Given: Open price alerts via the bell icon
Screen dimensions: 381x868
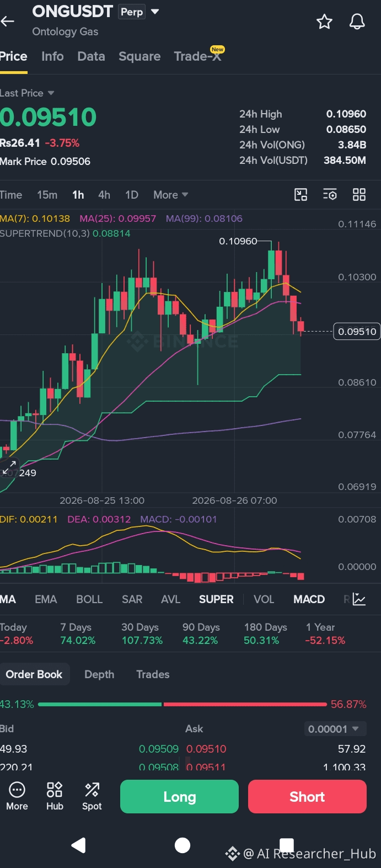Looking at the screenshot, I should [x=357, y=22].
